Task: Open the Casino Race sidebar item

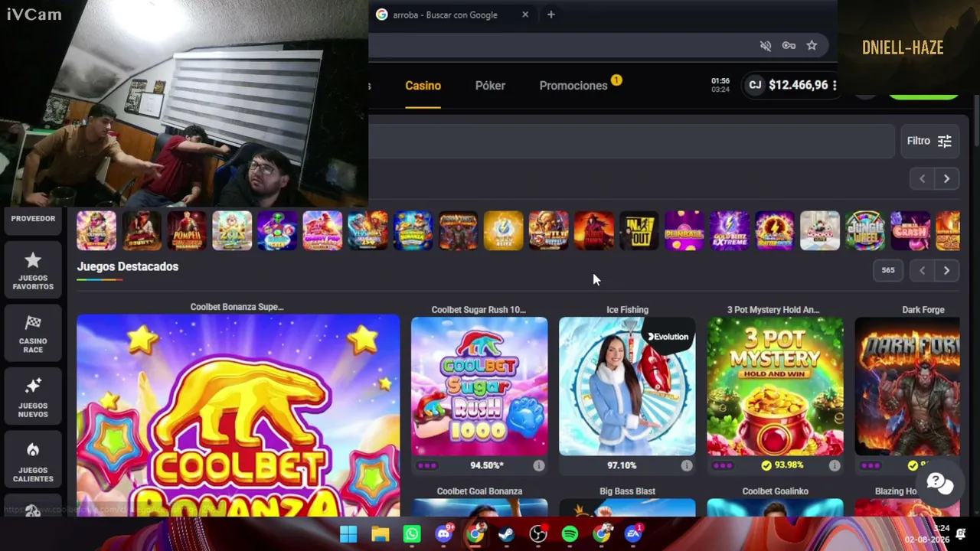Action: point(32,334)
